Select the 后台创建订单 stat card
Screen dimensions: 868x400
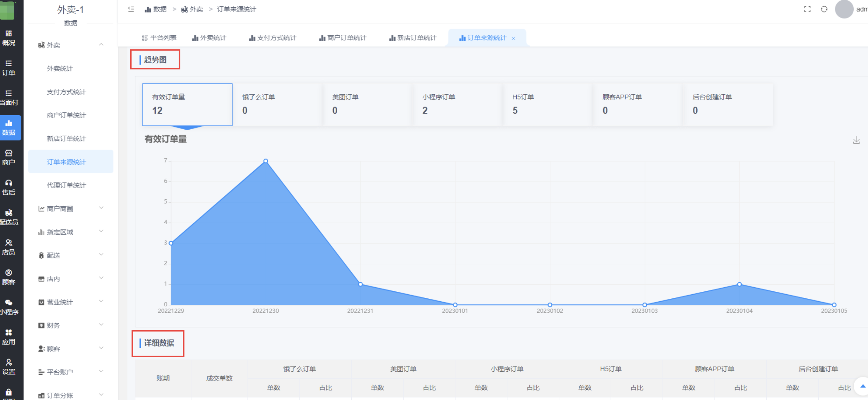pyautogui.click(x=728, y=104)
